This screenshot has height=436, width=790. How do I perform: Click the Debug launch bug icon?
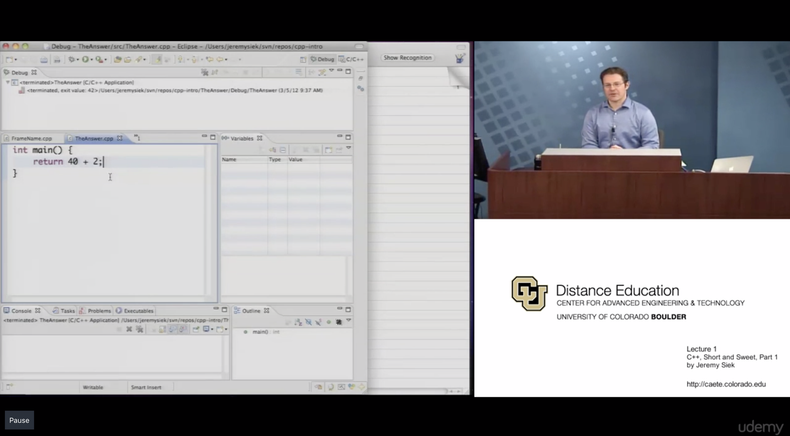coord(72,59)
